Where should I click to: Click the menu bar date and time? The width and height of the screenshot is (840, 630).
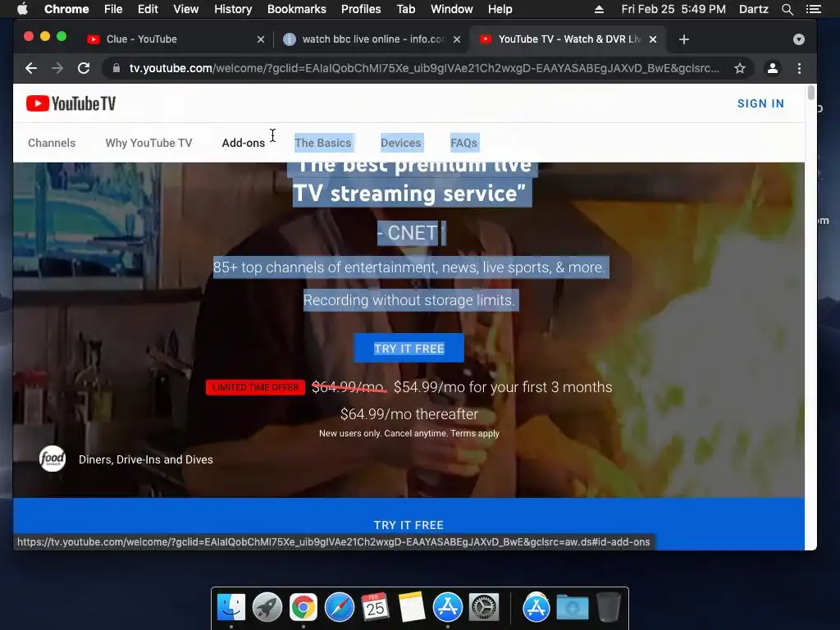point(673,9)
